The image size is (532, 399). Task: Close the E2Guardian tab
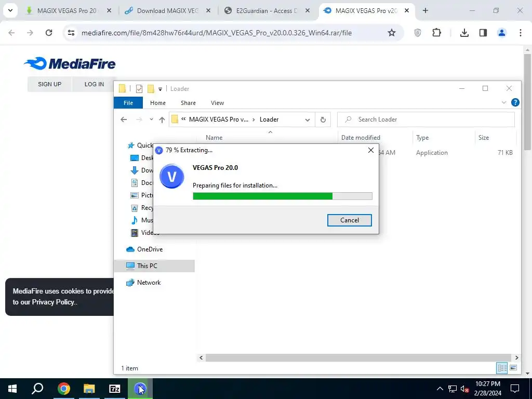coord(308,11)
